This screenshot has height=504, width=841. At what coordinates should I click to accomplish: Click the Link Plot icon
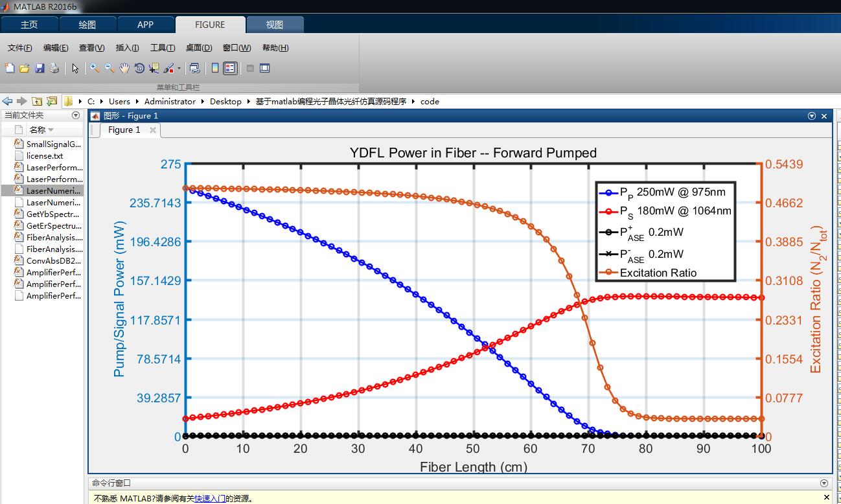(x=194, y=68)
